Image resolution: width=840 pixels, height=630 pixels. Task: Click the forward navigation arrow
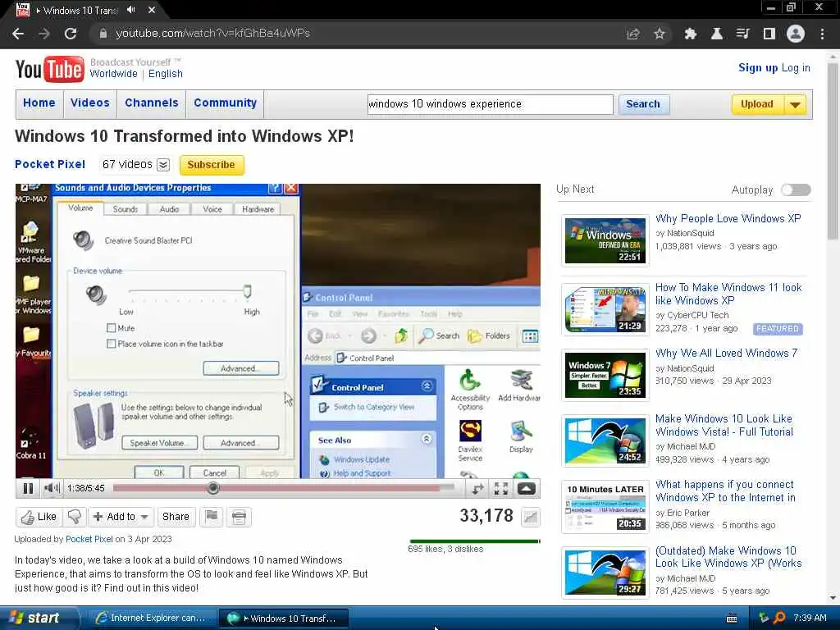44,34
